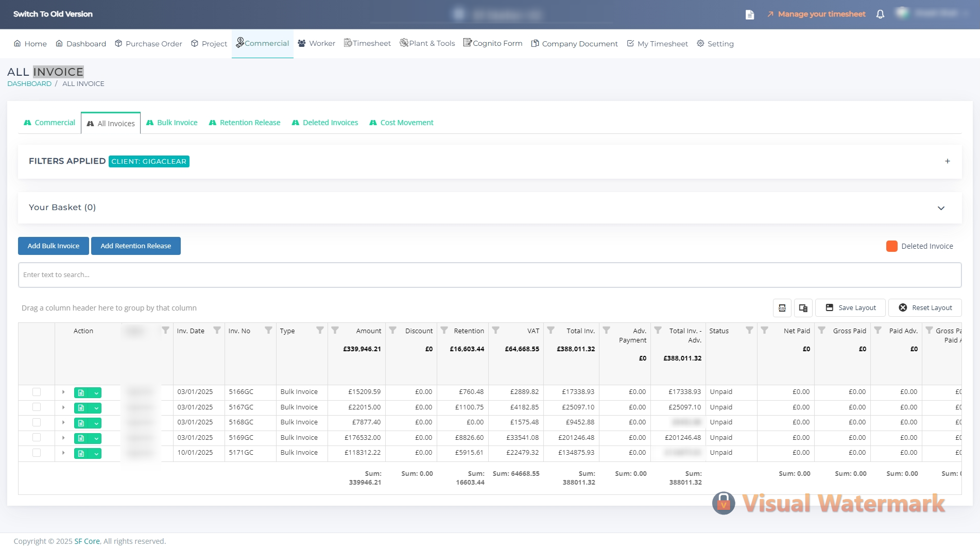Select the checkbox for invoice 5168GC row

pyautogui.click(x=37, y=423)
